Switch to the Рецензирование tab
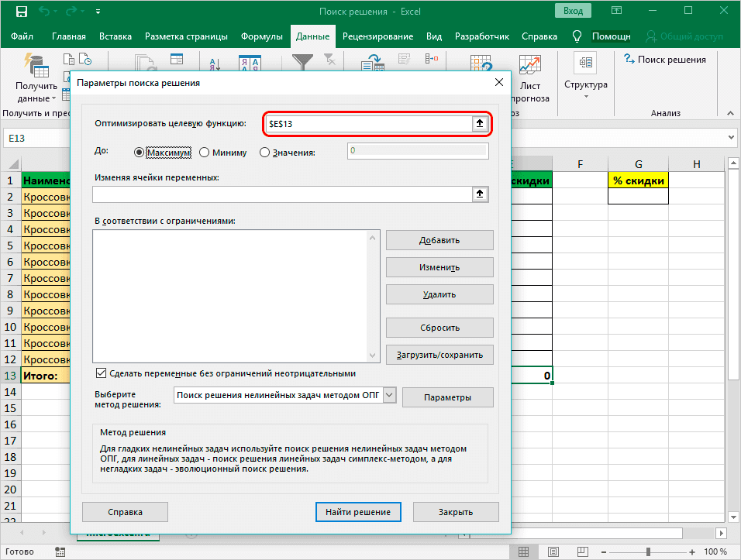This screenshot has height=560, width=741. coord(377,36)
